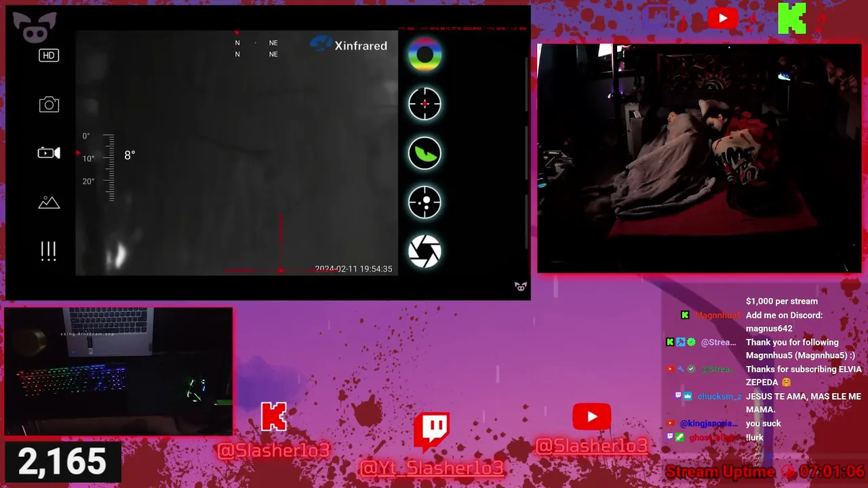This screenshot has height=488, width=868.
Task: Open the @Slasher1o3 handle under the Kick logo
Action: (x=274, y=449)
